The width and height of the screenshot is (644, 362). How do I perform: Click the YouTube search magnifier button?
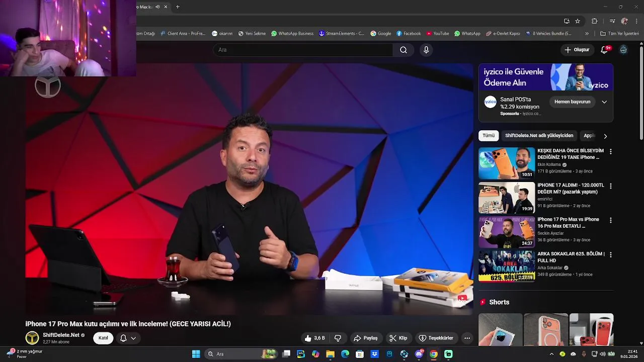point(404,50)
